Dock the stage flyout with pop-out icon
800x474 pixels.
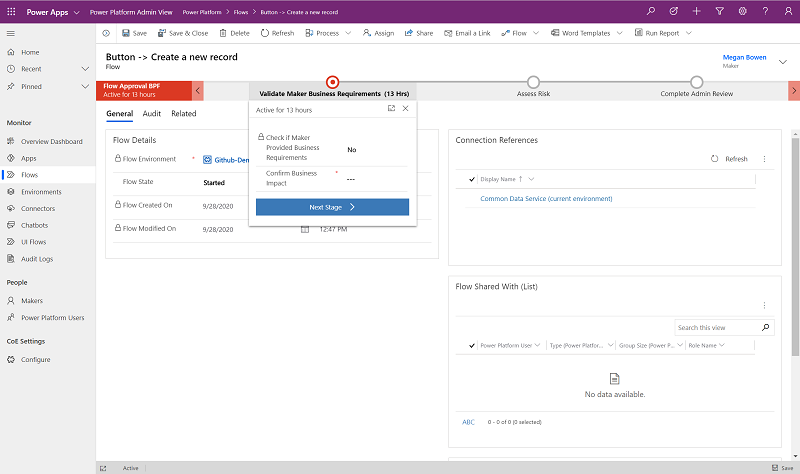coord(391,108)
